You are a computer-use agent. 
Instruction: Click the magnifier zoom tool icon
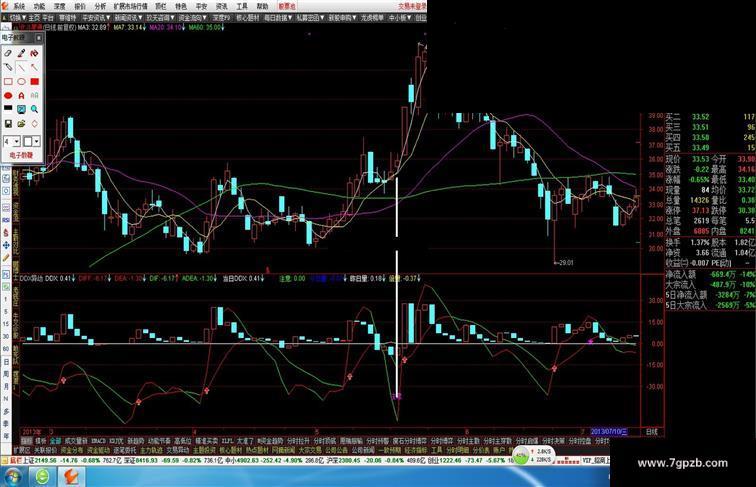click(x=34, y=109)
